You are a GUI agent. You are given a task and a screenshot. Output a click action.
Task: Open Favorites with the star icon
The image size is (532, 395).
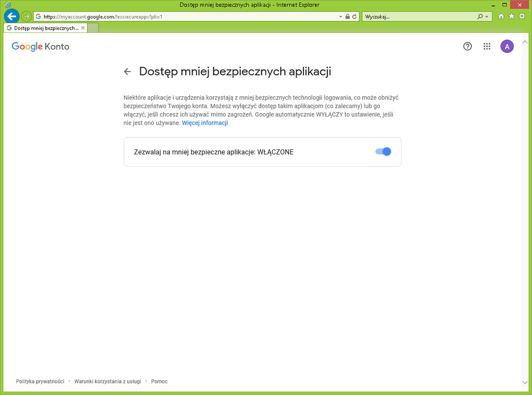pos(512,16)
